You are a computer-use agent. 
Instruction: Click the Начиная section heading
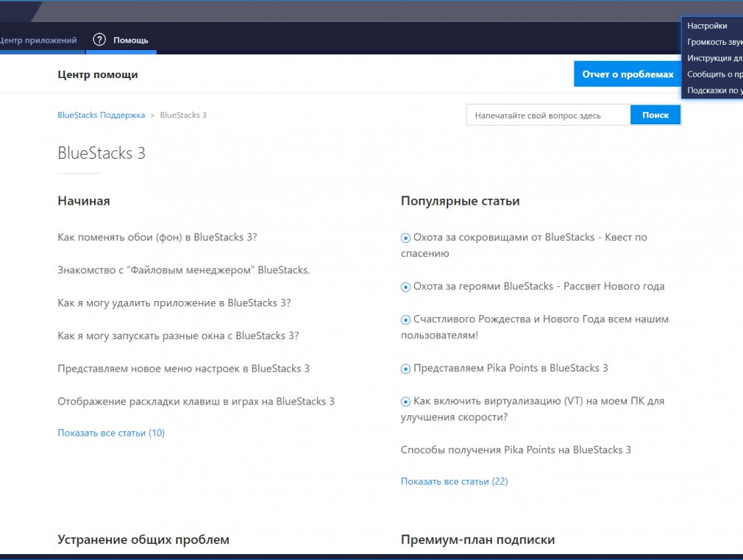[x=83, y=201]
